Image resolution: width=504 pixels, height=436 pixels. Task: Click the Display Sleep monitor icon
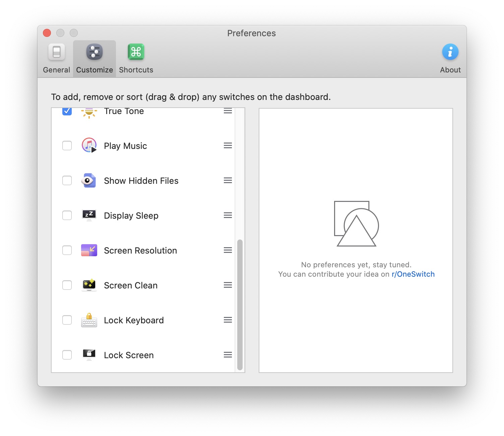pyautogui.click(x=89, y=215)
